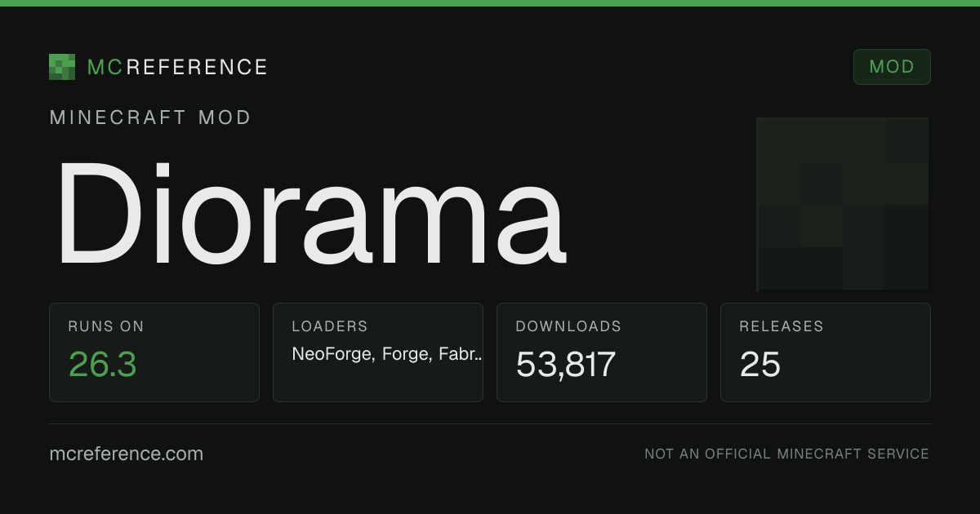This screenshot has height=514, width=980.
Task: Click the 'NOT AN OFFICIAL MINECRAFT SERVICE' disclaimer
Action: 787,454
